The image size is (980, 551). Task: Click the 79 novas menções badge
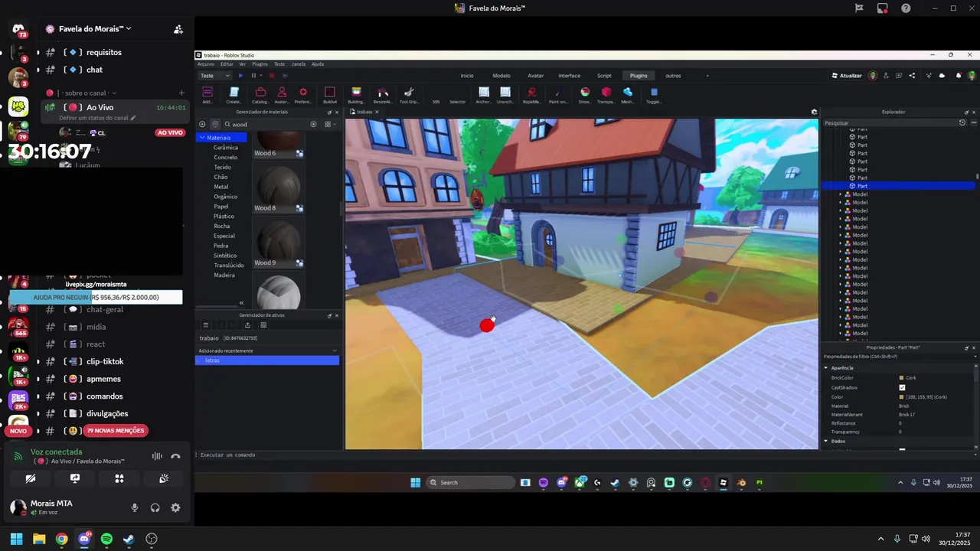click(x=116, y=431)
